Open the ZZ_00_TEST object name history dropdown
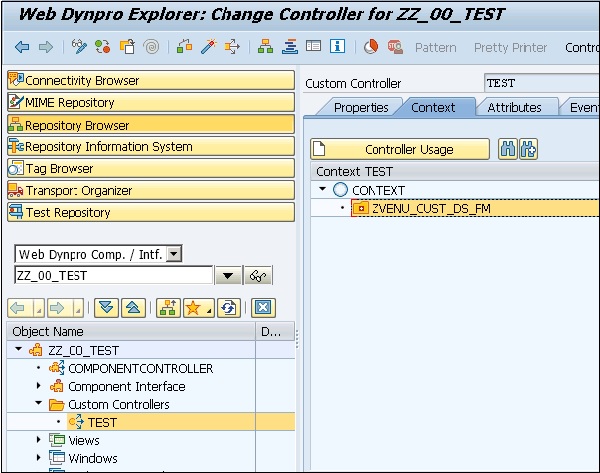Image resolution: width=600 pixels, height=473 pixels. pyautogui.click(x=227, y=276)
